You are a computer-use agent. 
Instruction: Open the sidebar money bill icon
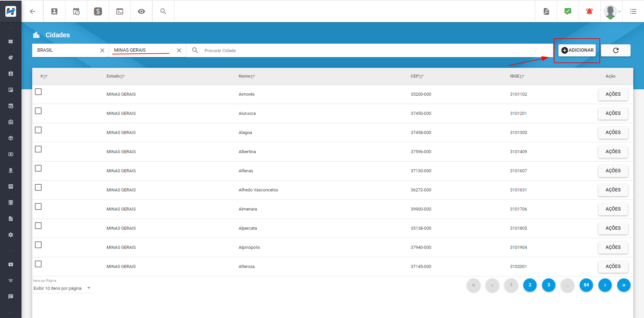pyautogui.click(x=11, y=154)
